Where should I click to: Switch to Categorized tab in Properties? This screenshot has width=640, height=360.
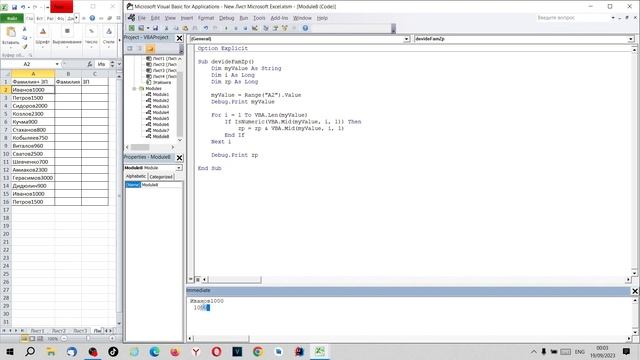(x=161, y=177)
